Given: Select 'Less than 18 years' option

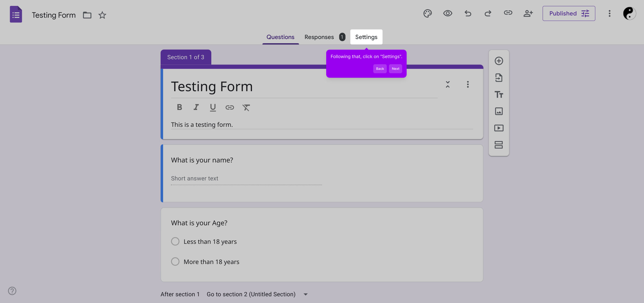Looking at the screenshot, I should point(175,242).
